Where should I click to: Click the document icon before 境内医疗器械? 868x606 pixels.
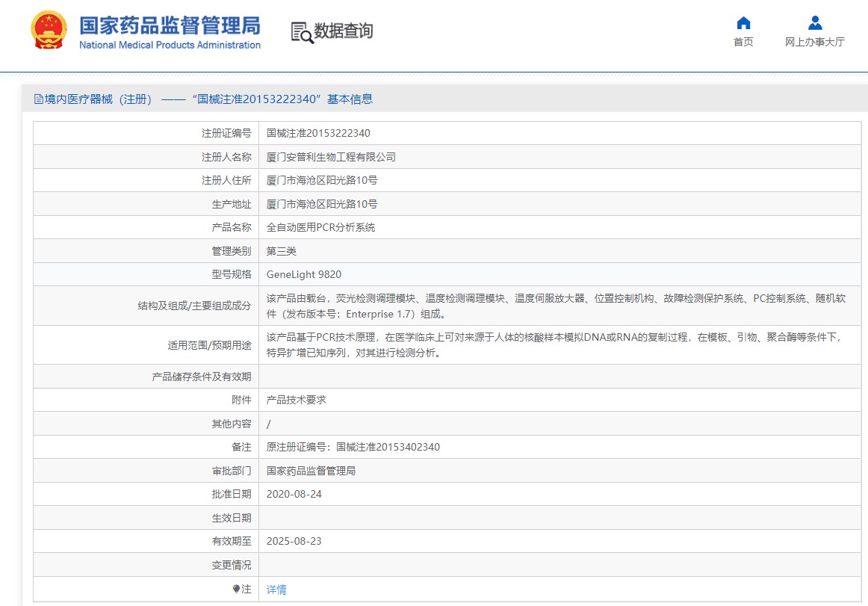[38, 99]
